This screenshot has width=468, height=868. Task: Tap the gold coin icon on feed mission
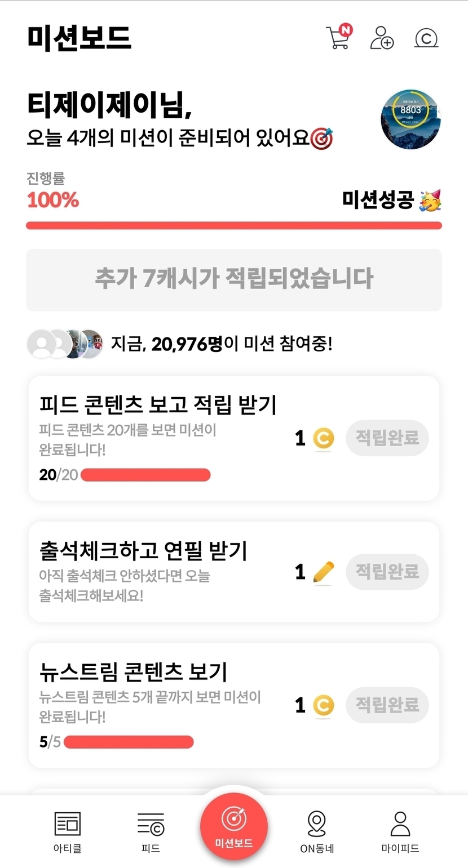(323, 438)
